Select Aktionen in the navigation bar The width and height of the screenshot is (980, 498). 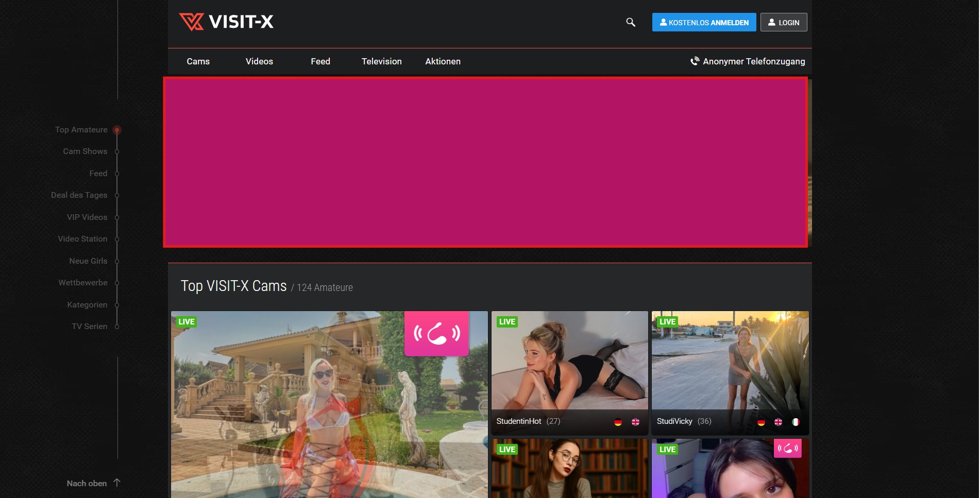coord(443,61)
